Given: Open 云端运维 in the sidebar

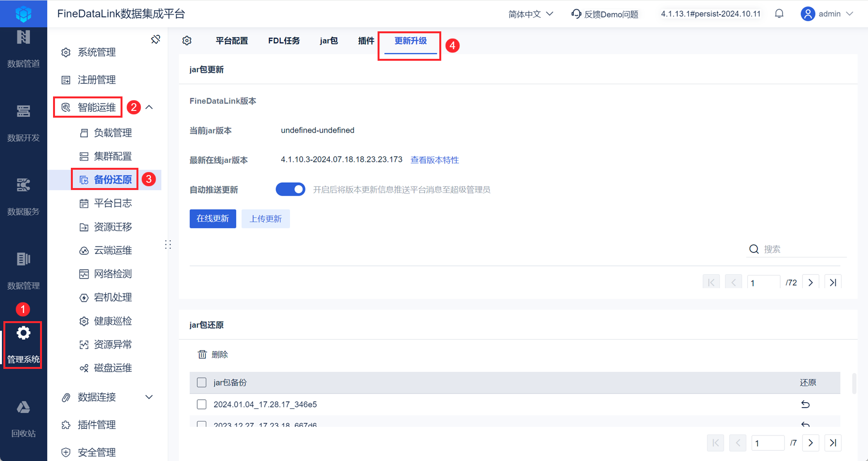Looking at the screenshot, I should 113,250.
